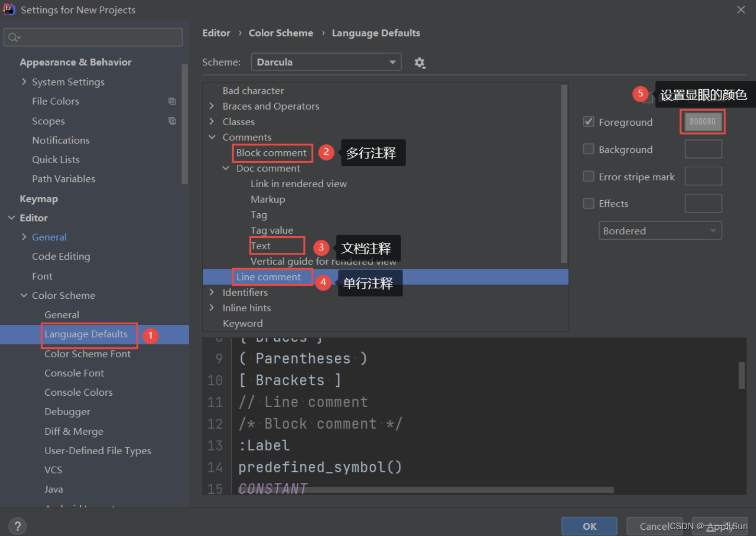
Task: Expand the Classes group
Action: tap(212, 121)
